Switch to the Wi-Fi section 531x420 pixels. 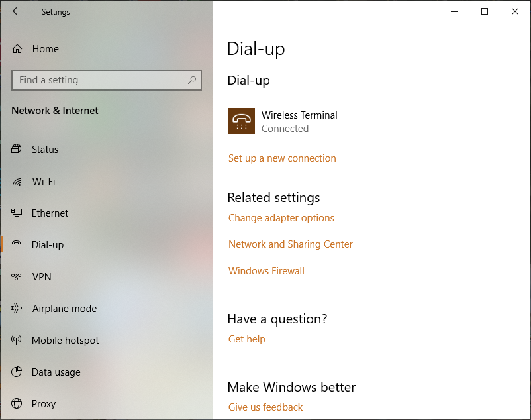(x=44, y=182)
